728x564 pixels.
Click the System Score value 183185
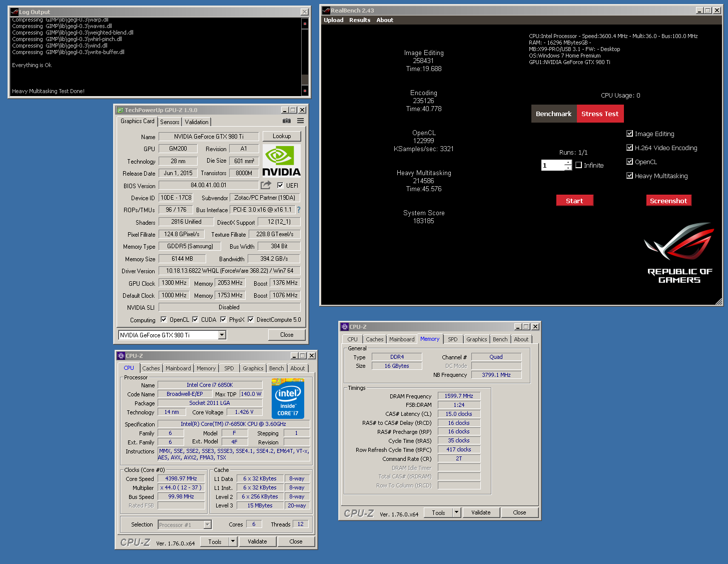[423, 221]
